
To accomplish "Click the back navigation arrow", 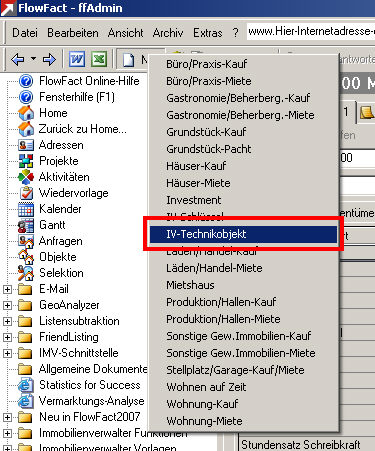I will click(x=18, y=60).
